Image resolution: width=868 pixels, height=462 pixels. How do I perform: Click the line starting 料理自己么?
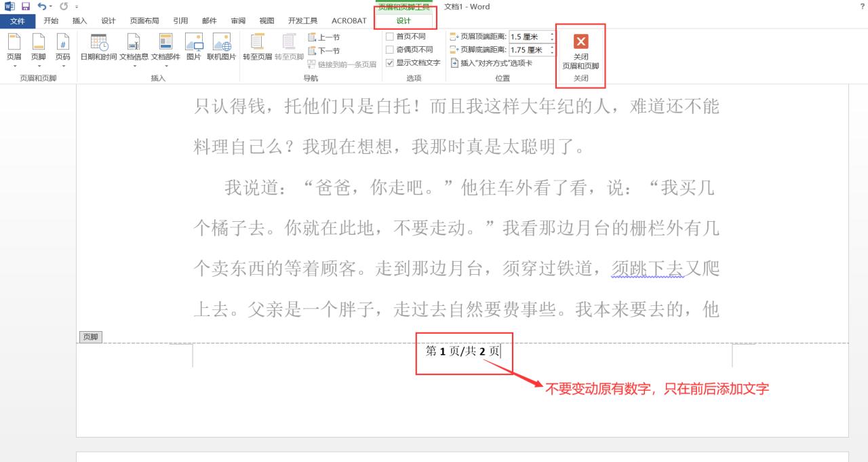coord(389,147)
